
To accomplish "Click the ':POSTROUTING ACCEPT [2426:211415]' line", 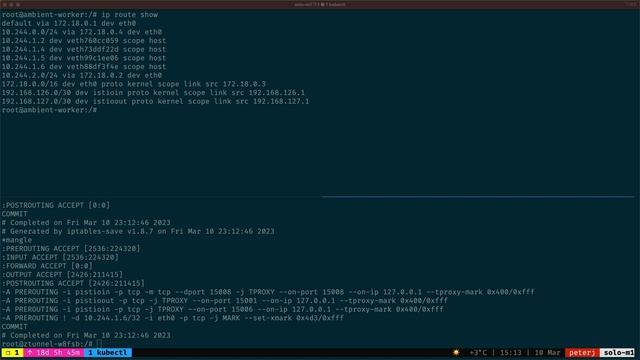I will point(73,283).
